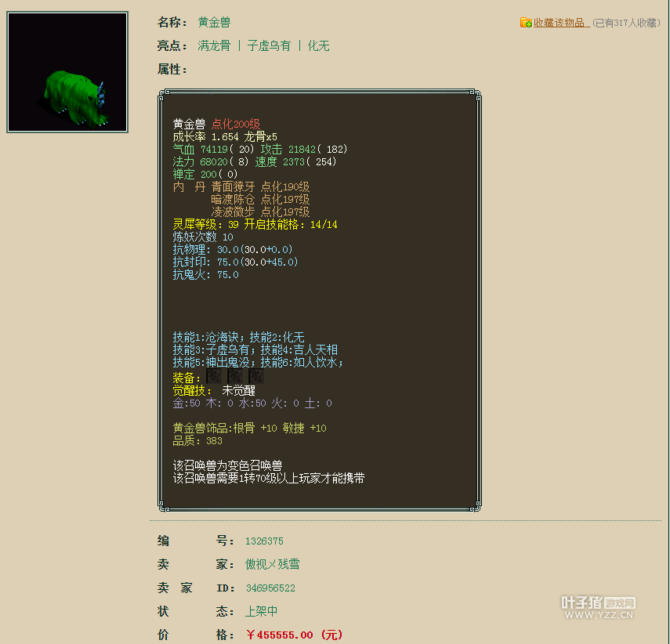Open the 化无 highlight tag
The height and width of the screenshot is (644, 670).
point(318,46)
